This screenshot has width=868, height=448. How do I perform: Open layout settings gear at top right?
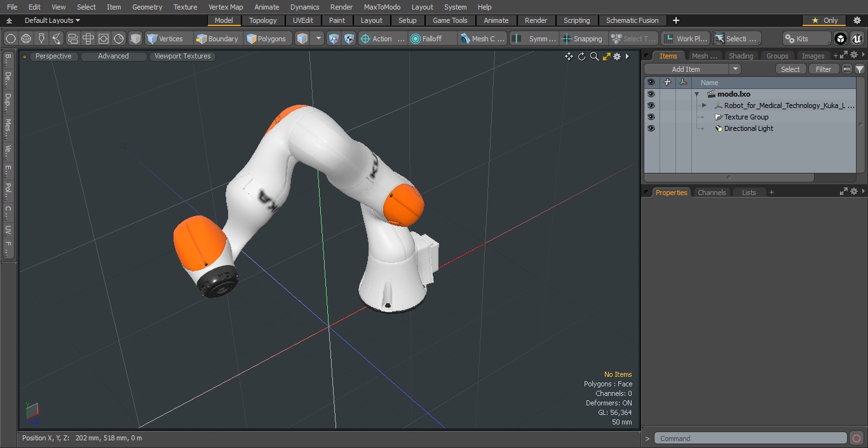857,20
